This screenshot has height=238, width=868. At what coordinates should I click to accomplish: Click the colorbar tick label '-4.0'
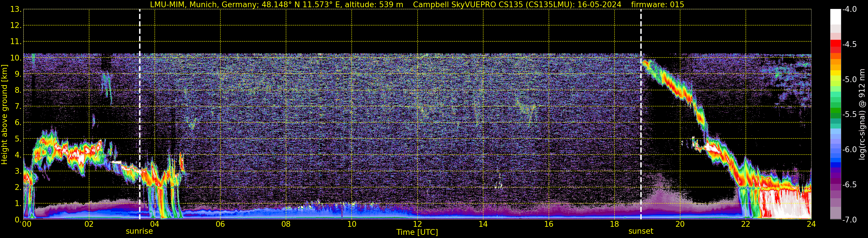(850, 10)
